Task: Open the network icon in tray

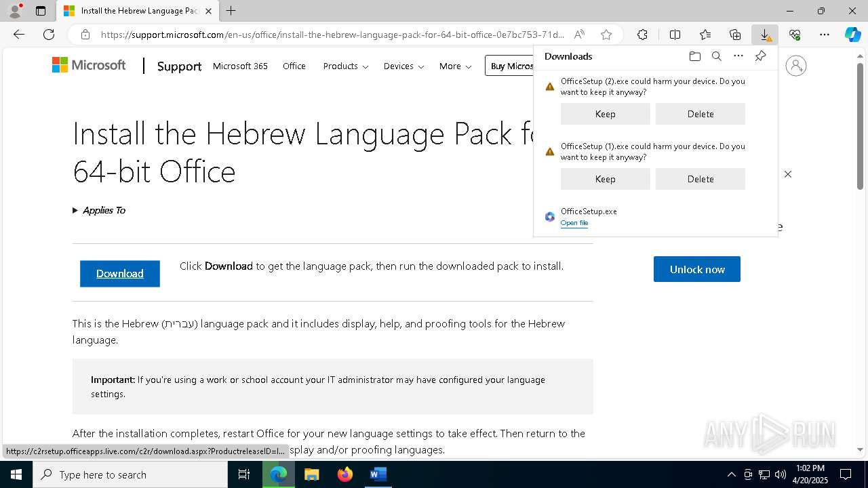Action: pos(764,474)
